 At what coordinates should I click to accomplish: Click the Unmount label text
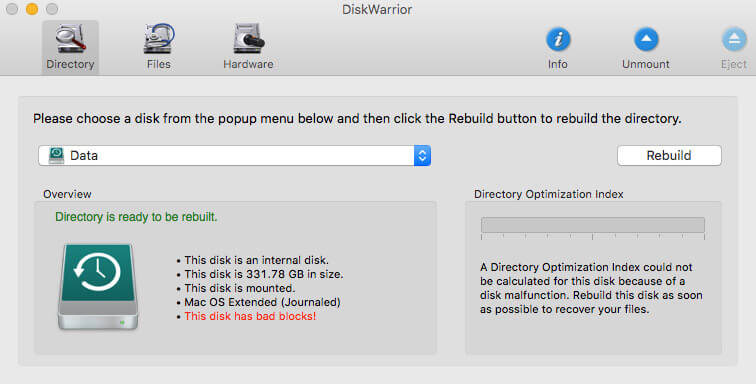point(646,64)
